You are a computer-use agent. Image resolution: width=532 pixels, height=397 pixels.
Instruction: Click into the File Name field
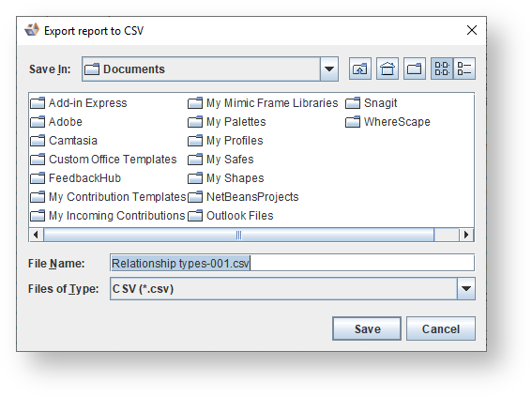pos(292,263)
